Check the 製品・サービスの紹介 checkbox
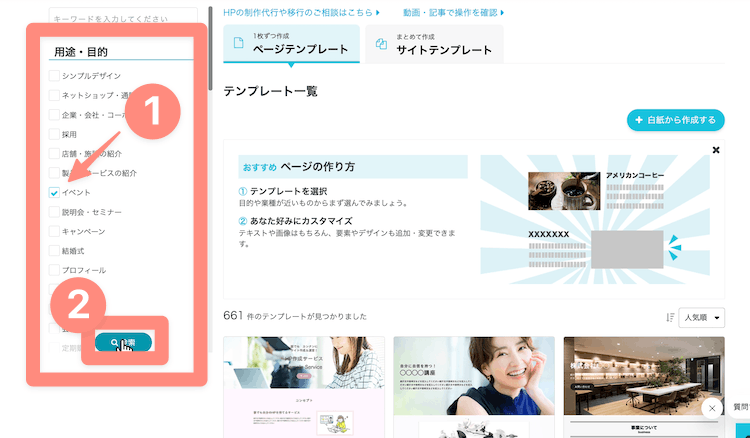 [54, 173]
